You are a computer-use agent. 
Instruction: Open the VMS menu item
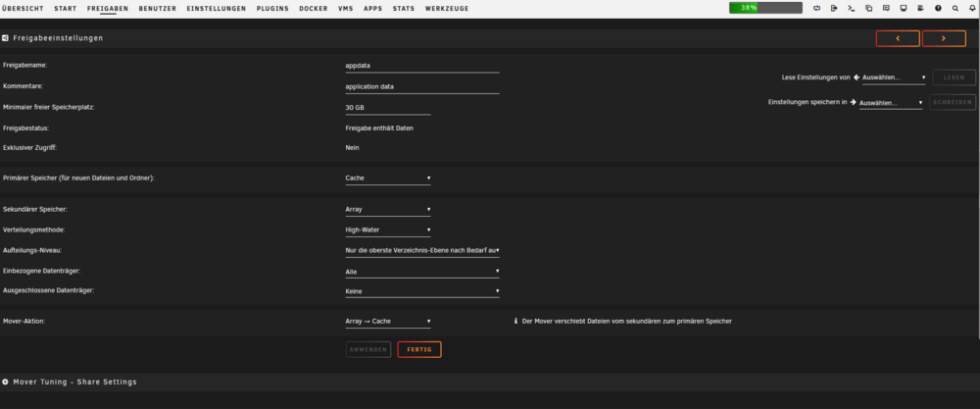(x=346, y=9)
